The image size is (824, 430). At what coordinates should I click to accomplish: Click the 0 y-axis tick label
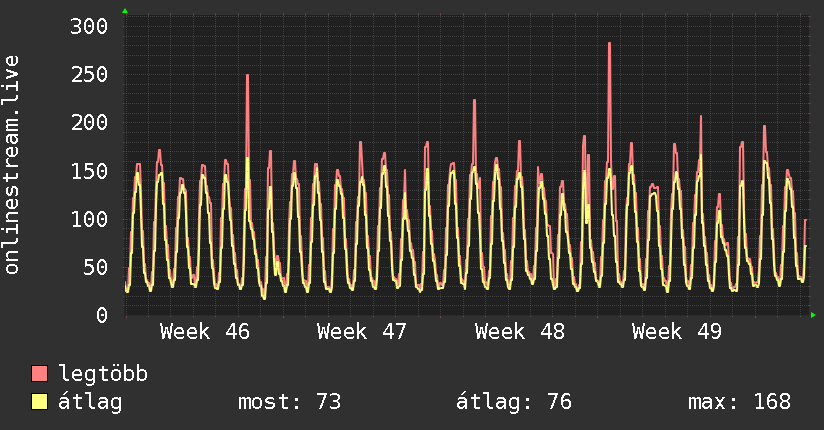click(101, 315)
